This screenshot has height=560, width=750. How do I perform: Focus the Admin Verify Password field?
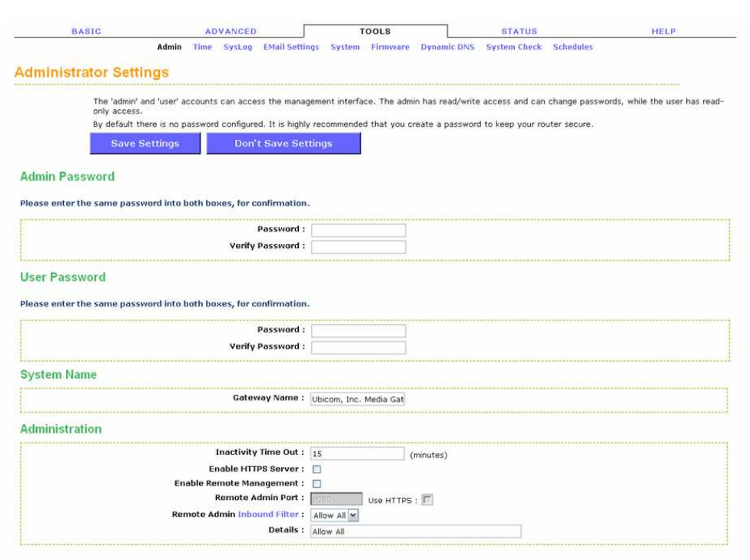(358, 247)
